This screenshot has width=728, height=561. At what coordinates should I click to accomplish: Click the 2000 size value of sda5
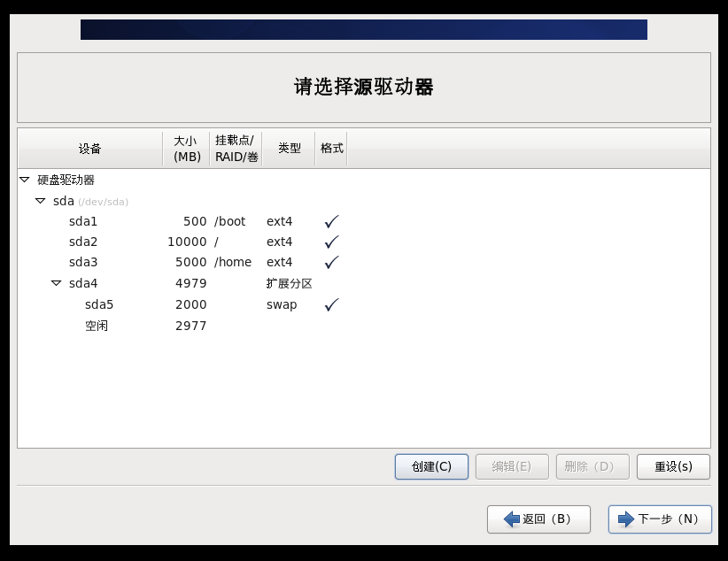coord(190,305)
